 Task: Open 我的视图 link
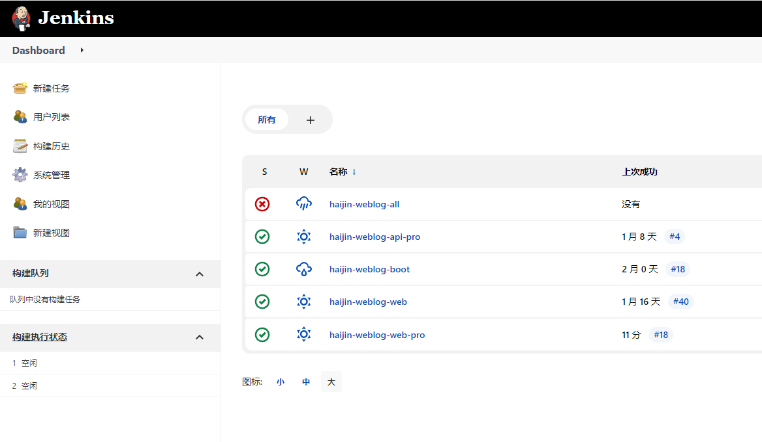(x=51, y=204)
